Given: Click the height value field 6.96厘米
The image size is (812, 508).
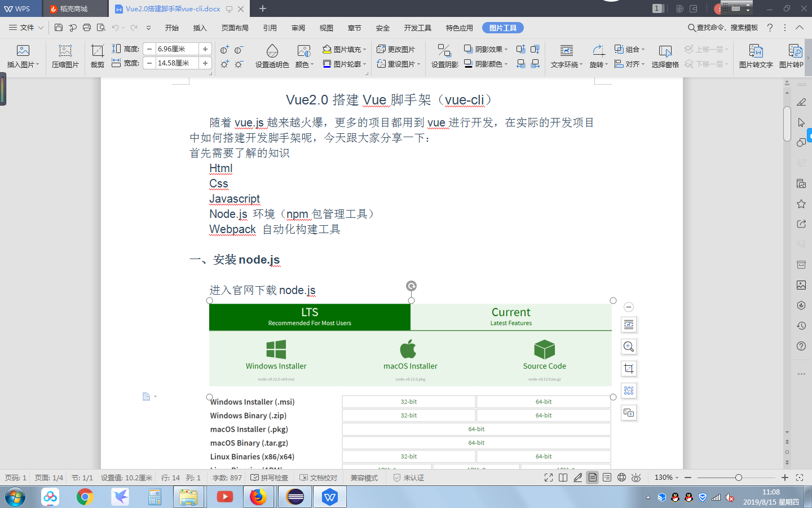Looking at the screenshot, I should [177, 49].
